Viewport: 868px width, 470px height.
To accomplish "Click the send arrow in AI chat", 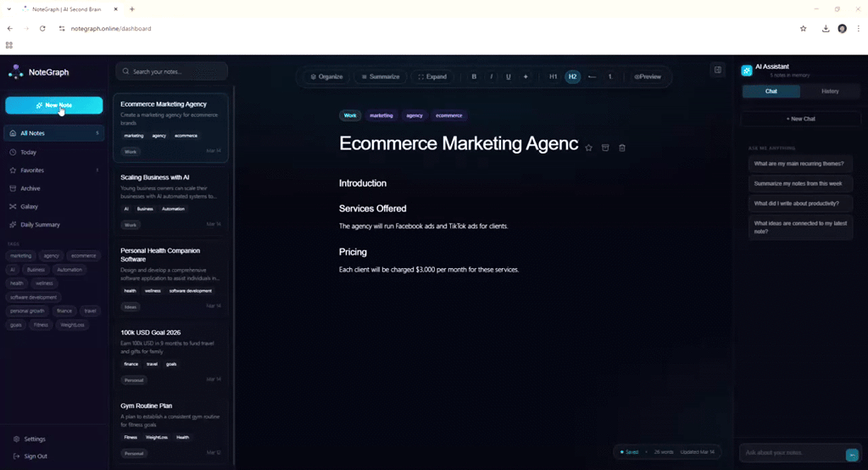I will 852,455.
